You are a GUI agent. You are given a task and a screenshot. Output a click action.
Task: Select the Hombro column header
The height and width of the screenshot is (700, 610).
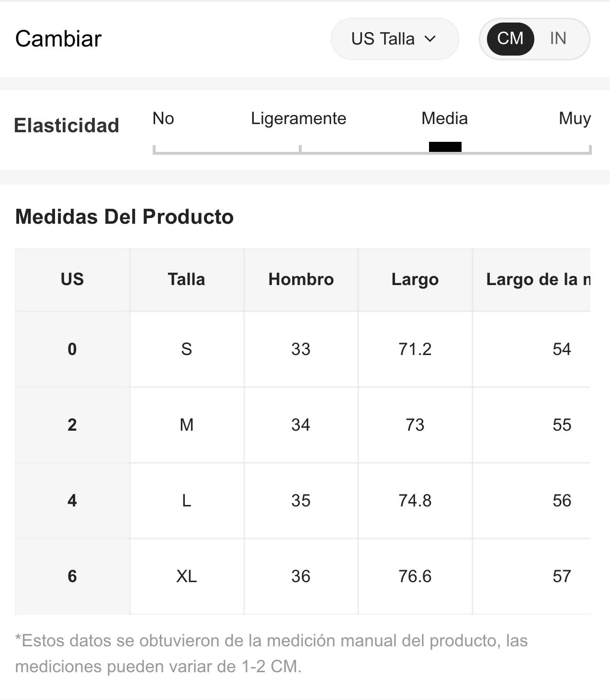pos(301,279)
